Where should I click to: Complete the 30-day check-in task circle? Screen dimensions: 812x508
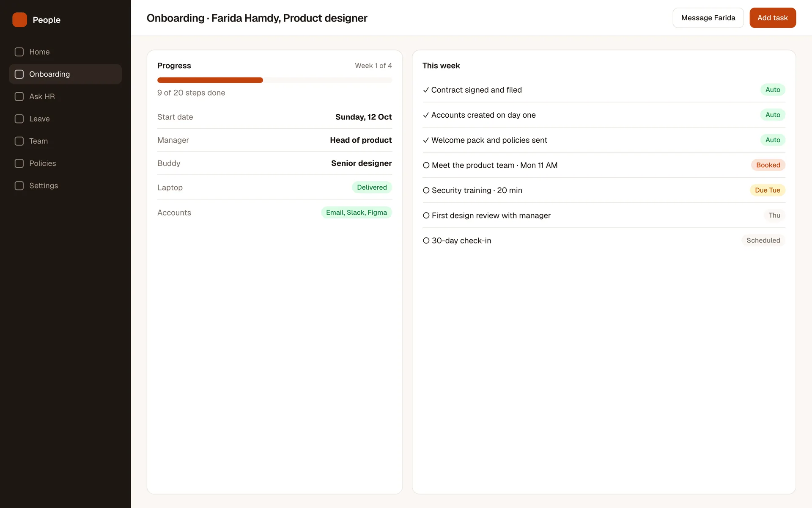(426, 240)
